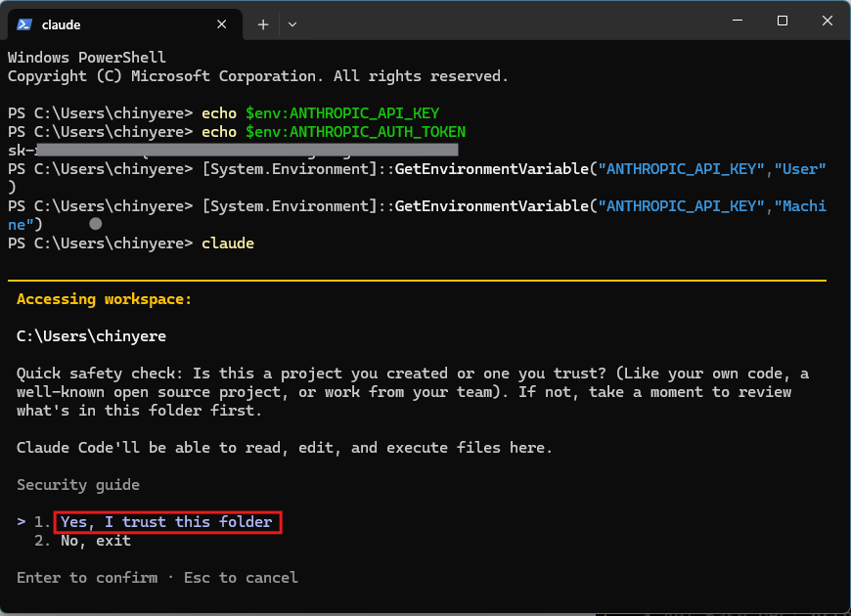Image resolution: width=851 pixels, height=616 pixels.
Task: Click the PowerShell icon on the claude tab
Action: (x=24, y=24)
